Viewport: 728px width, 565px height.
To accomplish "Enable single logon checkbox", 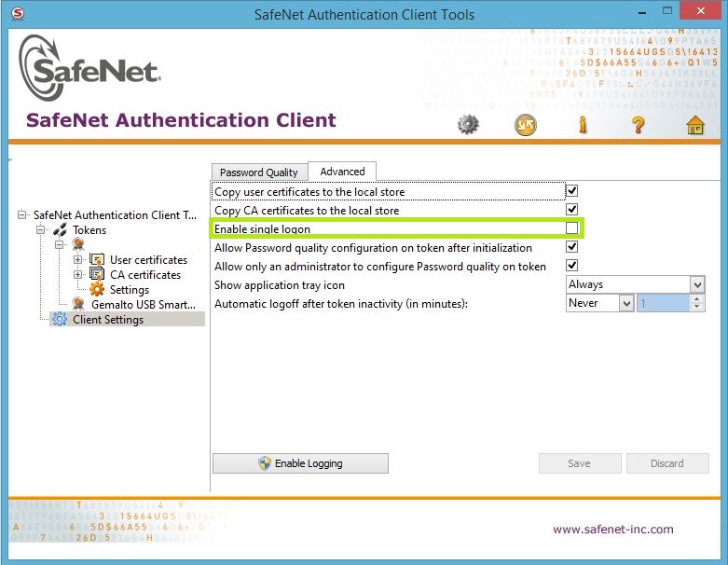I will (x=572, y=228).
